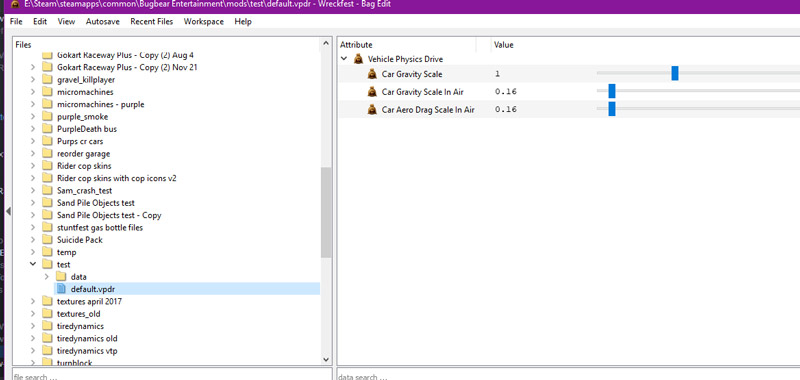Open the Help menu

tap(243, 21)
